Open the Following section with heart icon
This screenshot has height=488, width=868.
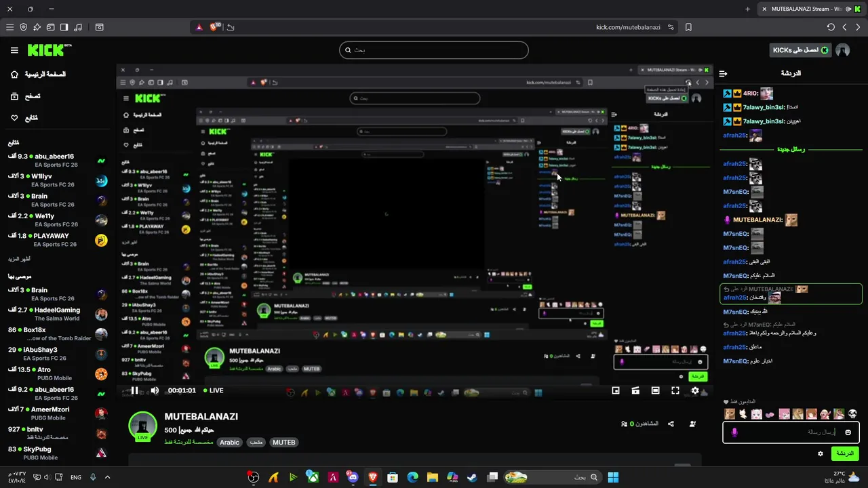(24, 118)
